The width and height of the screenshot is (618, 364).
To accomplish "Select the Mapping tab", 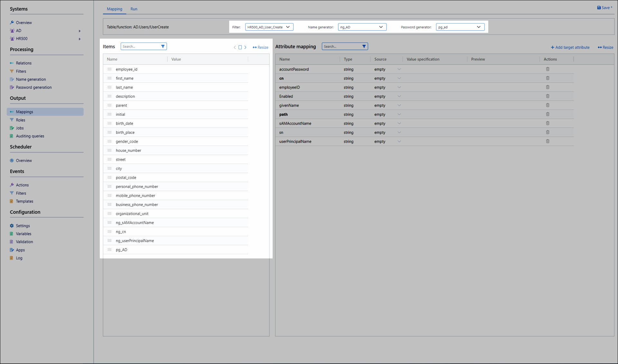I will [115, 9].
